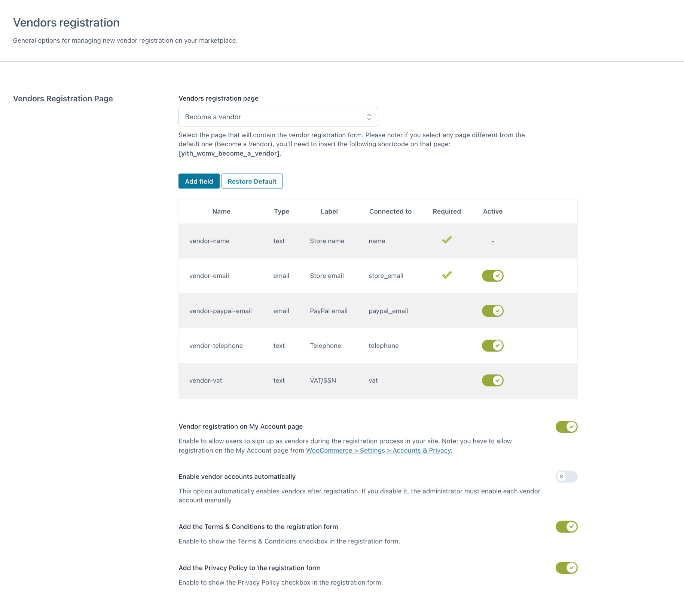The width and height of the screenshot is (684, 616).
Task: Deactivate the vendor-telephone field toggle
Action: 492,346
